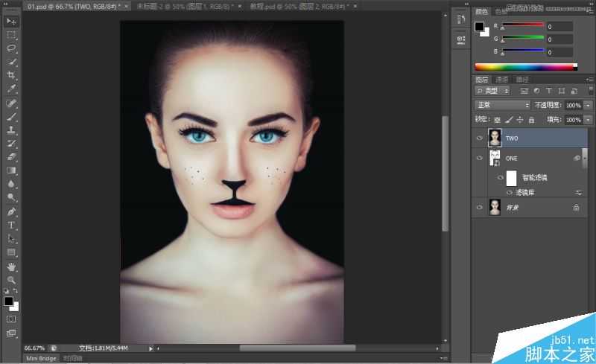Select the Hand tool

(x=11, y=266)
